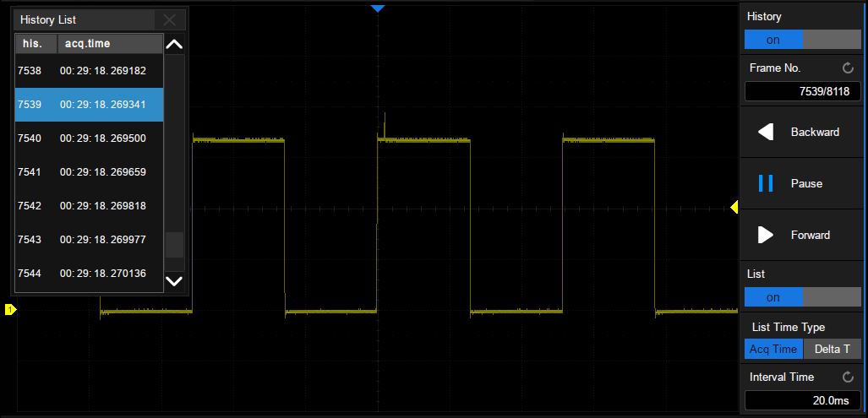Click the acq.time column header
The width and height of the screenshot is (868, 418).
[x=110, y=44]
